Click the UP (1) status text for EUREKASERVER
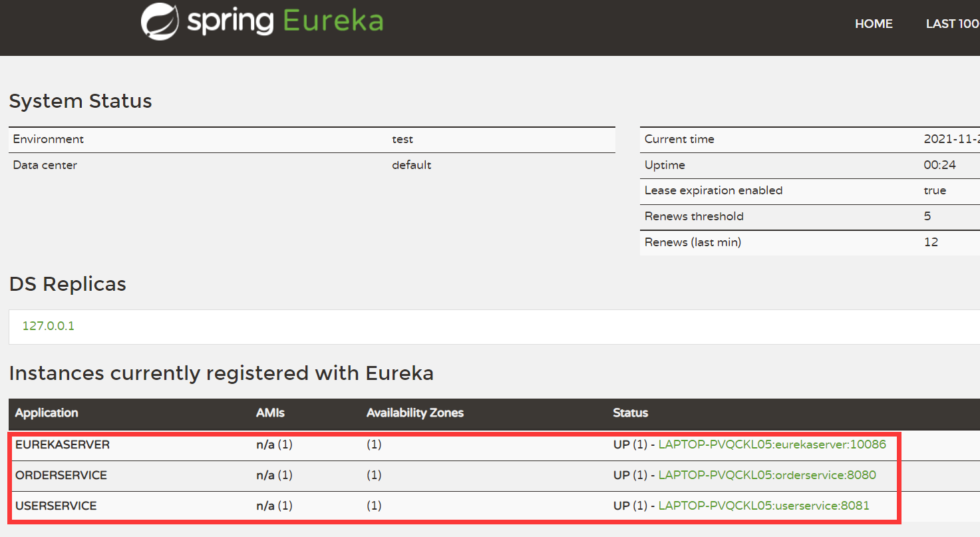 [x=630, y=445]
